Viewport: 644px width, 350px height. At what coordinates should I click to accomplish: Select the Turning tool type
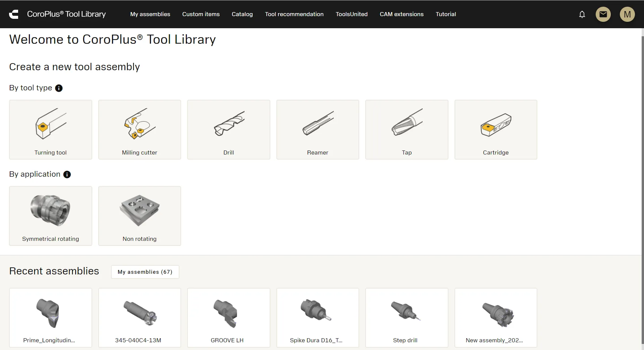pyautogui.click(x=51, y=130)
